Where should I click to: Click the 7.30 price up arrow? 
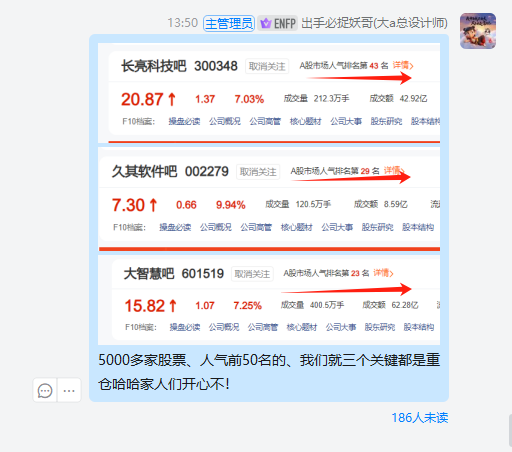coord(153,205)
